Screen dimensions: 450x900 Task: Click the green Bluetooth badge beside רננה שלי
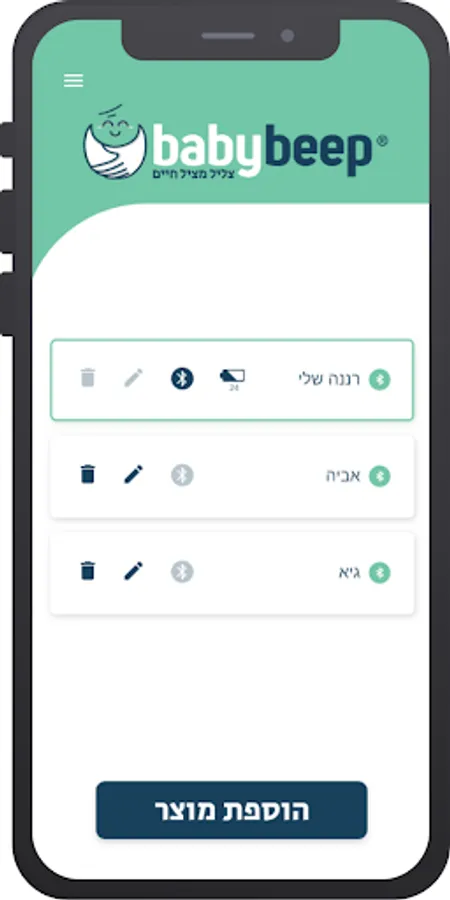click(379, 379)
